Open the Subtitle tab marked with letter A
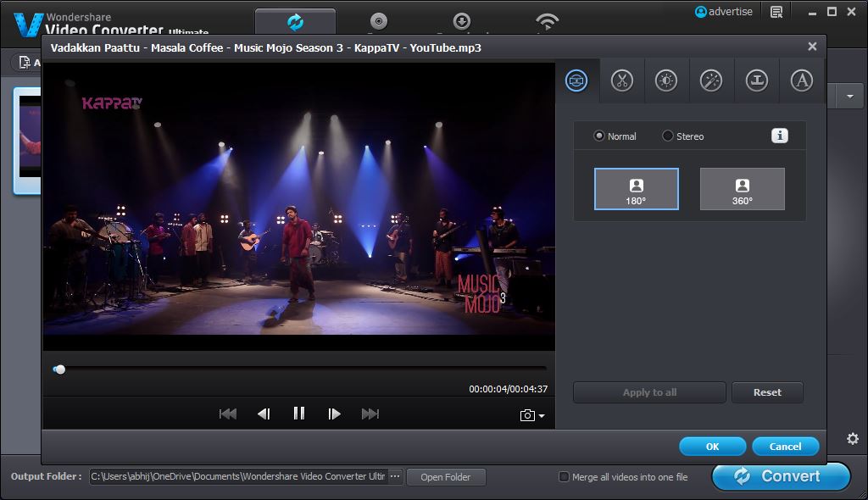This screenshot has height=500, width=868. [x=802, y=81]
